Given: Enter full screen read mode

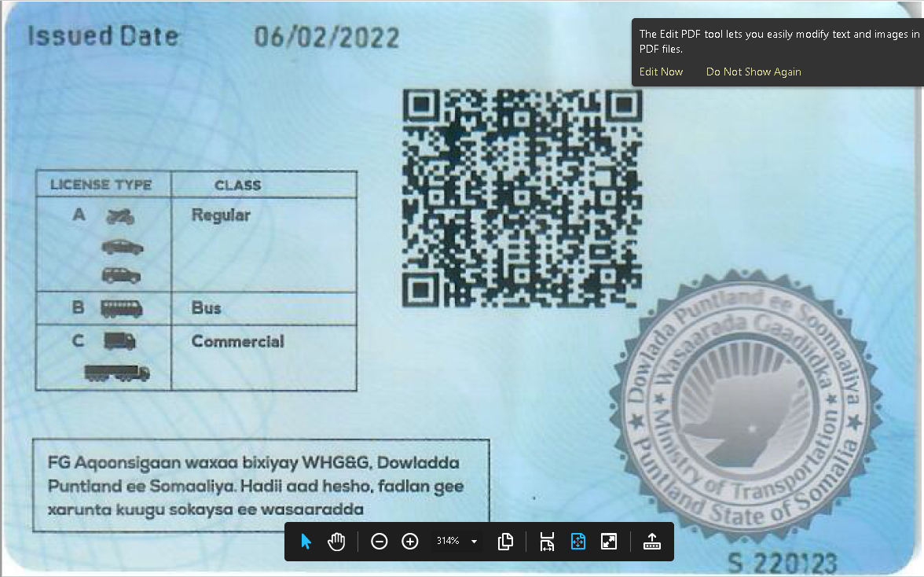Looking at the screenshot, I should [x=609, y=541].
